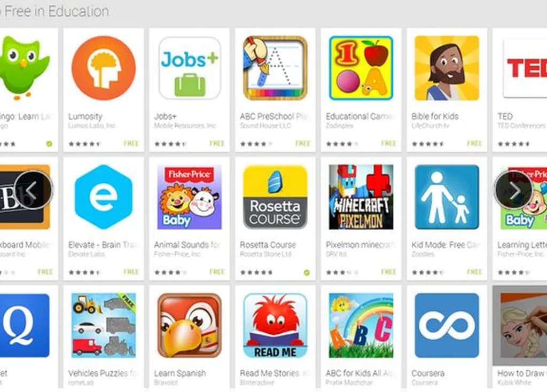This screenshot has width=547, height=392.
Task: Open the Lumosity app icon
Action: 104,68
